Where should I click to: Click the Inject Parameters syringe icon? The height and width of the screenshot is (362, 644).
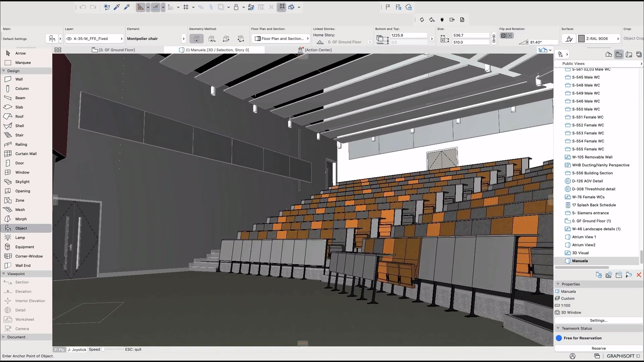point(127,7)
